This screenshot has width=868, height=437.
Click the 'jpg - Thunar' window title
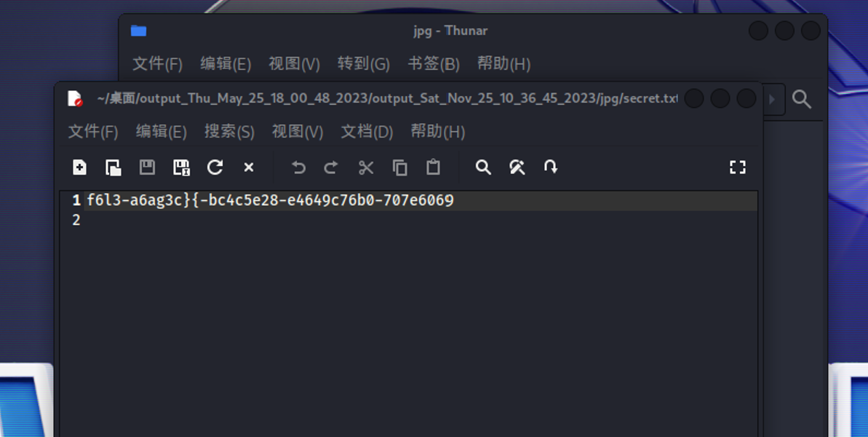click(x=450, y=31)
